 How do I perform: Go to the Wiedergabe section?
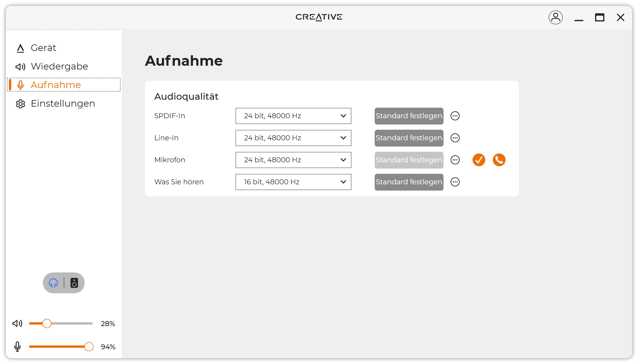(x=59, y=66)
